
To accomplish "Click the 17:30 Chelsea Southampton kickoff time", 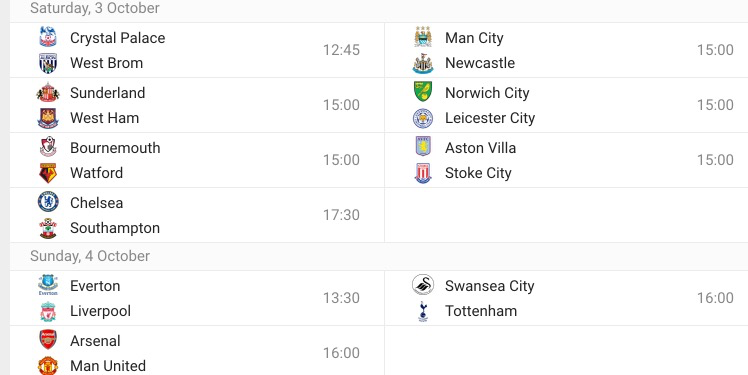I will [x=341, y=215].
